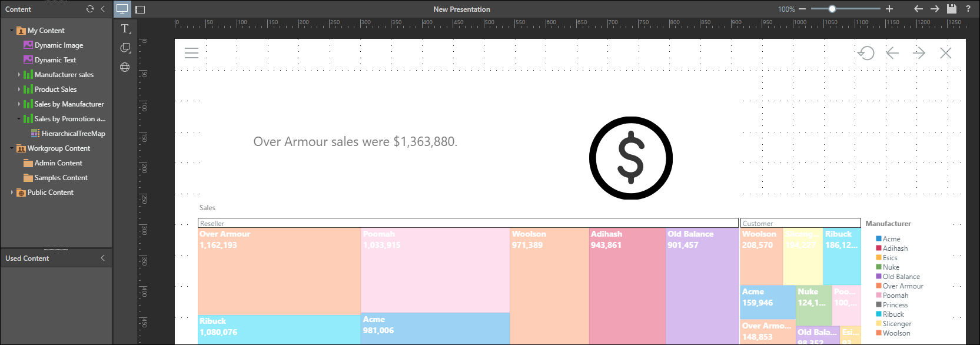The image size is (980, 345).
Task: Click the Acme 981,006 reseller tile
Action: click(436, 329)
